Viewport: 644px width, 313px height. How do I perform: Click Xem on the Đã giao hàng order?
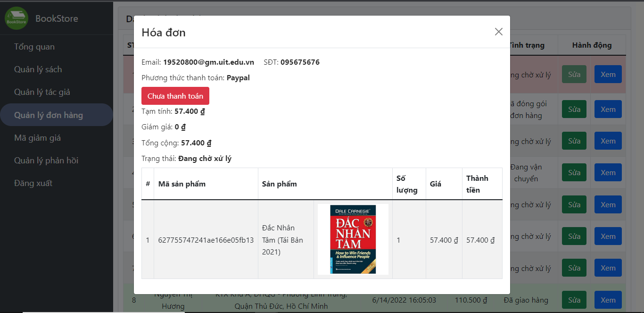point(608,300)
